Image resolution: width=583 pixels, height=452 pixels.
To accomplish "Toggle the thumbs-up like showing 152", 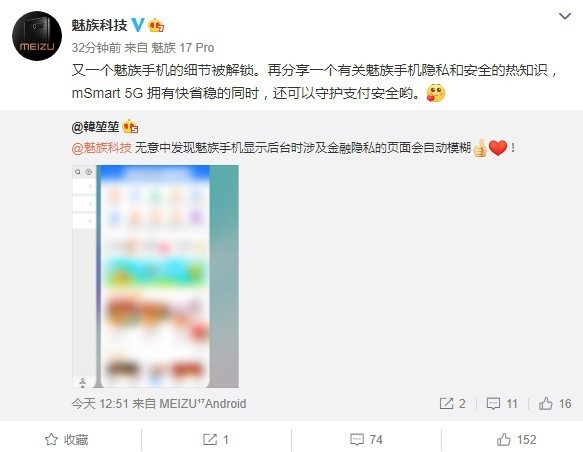I will [516, 440].
